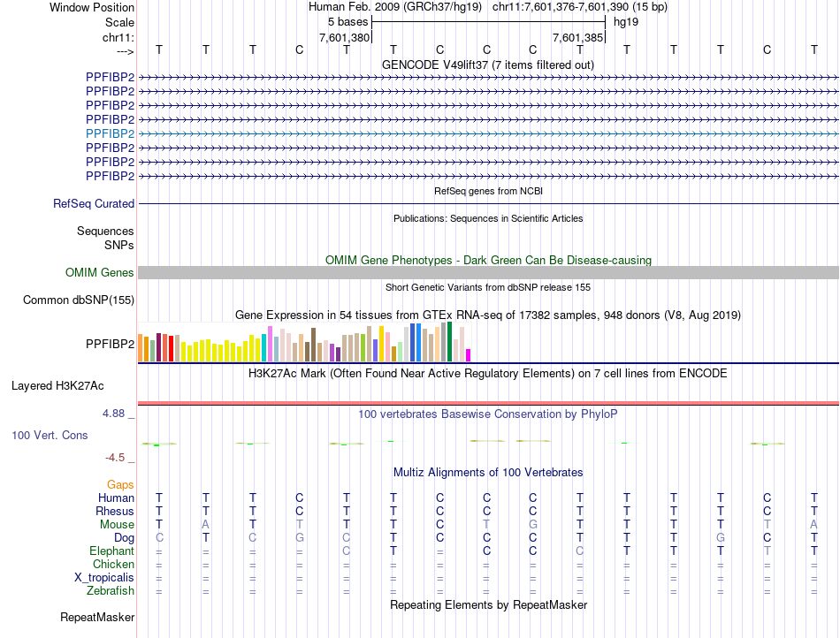This screenshot has width=840, height=638.
Task: Click the RepeatMasker track label
Action: click(97, 617)
